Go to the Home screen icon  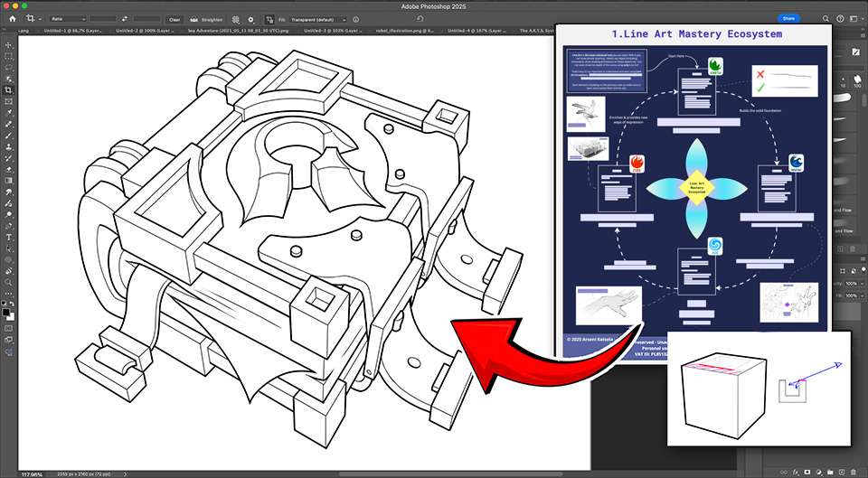13,18
